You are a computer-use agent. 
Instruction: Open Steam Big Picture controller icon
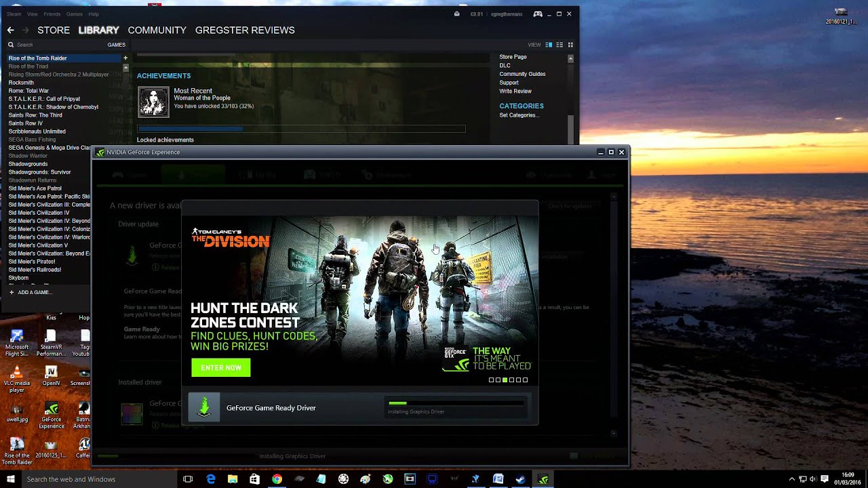(538, 14)
